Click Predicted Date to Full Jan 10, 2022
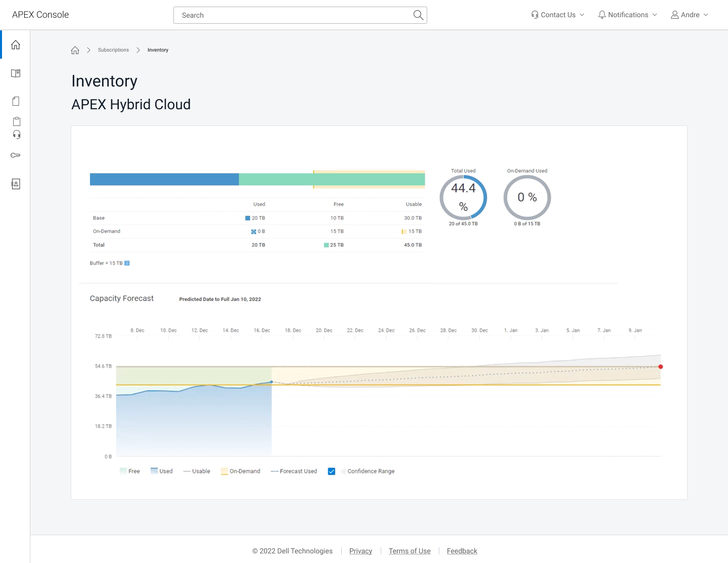This screenshot has height=563, width=728. coord(220,299)
